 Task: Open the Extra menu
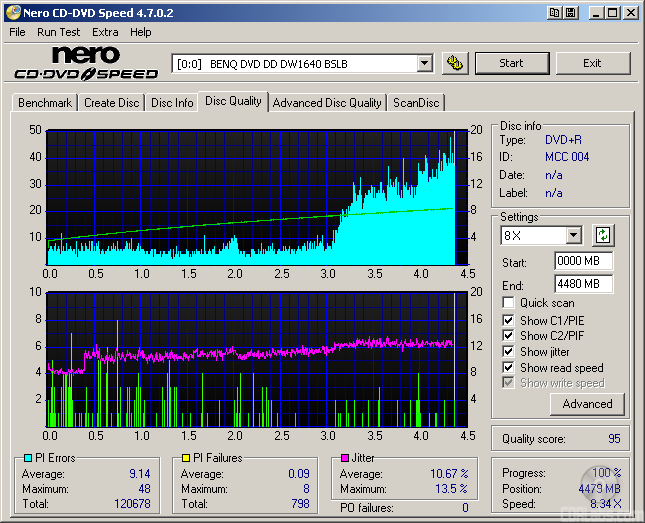(x=105, y=32)
